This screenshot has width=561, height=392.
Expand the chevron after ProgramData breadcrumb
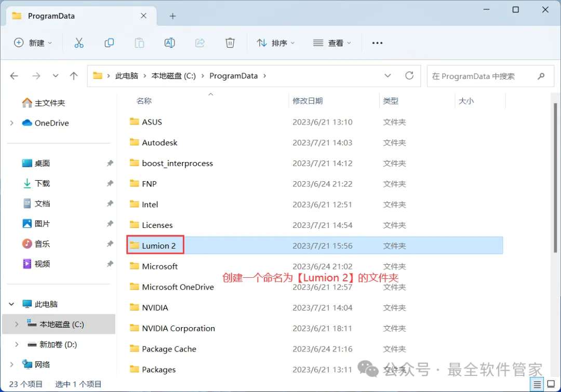tap(265, 76)
